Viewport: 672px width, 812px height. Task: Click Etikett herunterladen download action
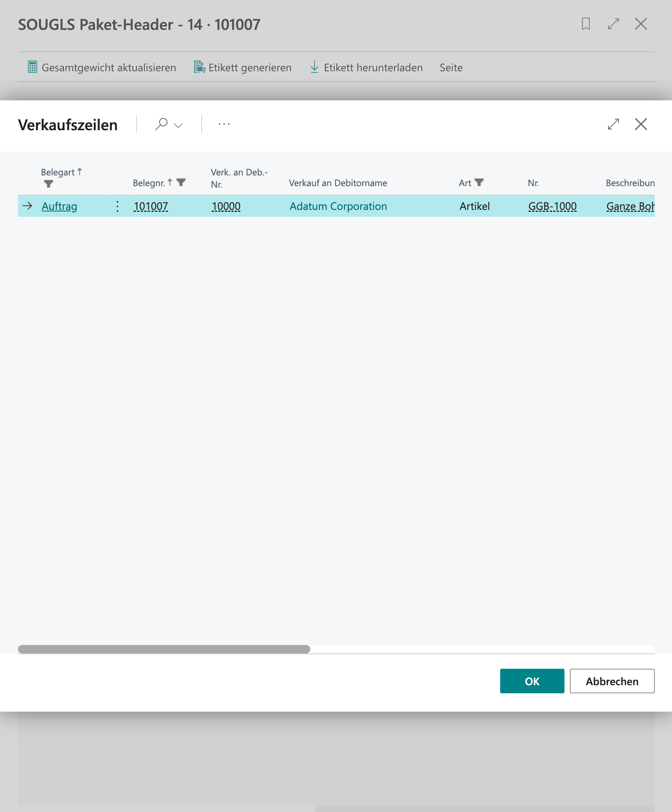366,67
